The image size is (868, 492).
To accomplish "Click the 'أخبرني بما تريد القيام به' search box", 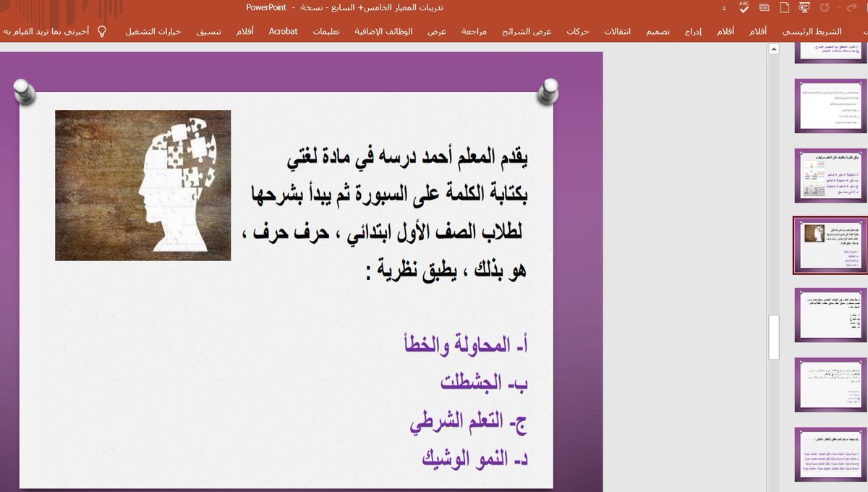I will [46, 32].
